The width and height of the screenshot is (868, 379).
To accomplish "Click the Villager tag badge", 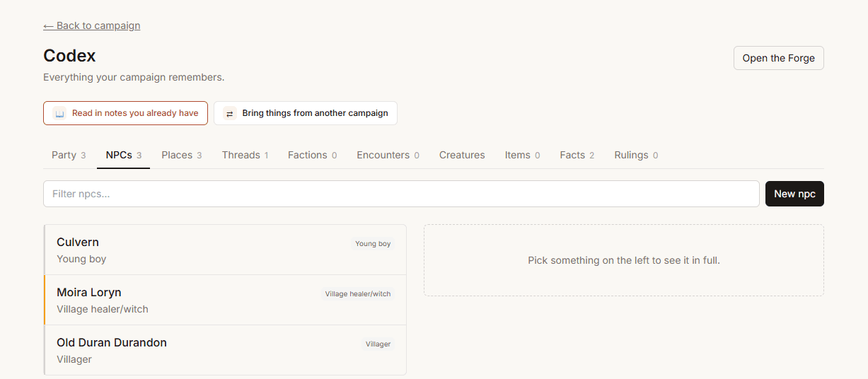I will [x=378, y=344].
